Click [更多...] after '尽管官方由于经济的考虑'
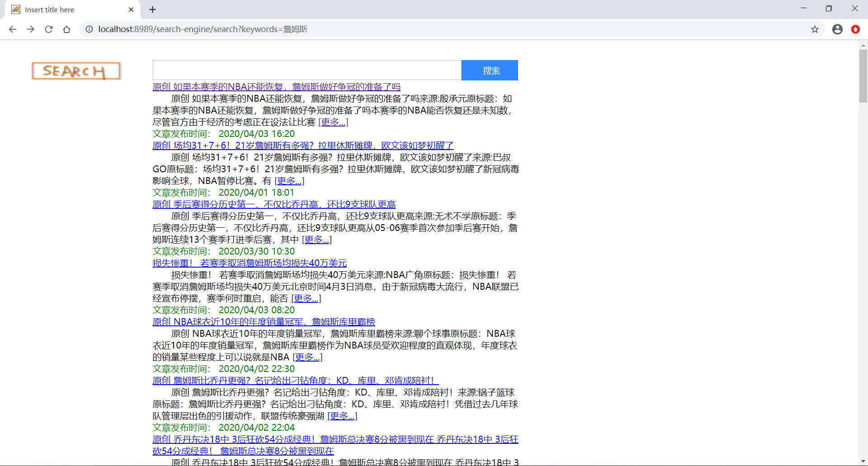Image resolution: width=868 pixels, height=466 pixels. tap(333, 122)
